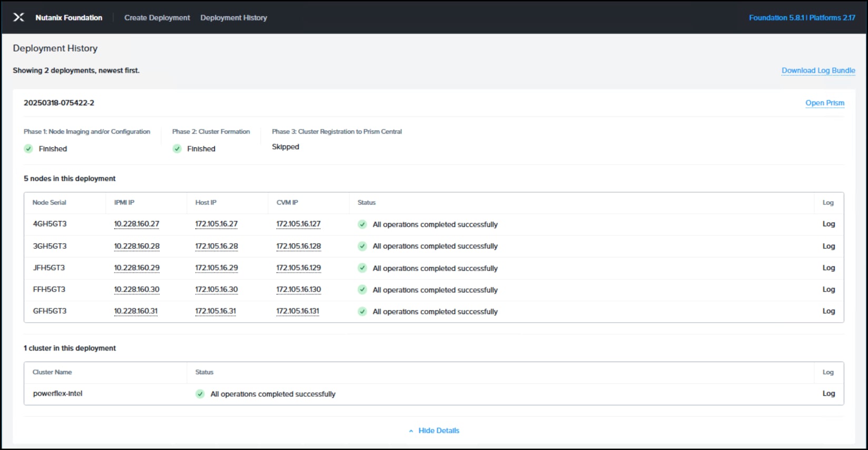Follow Host IP 172.105.16.27
868x450 pixels.
coord(216,224)
